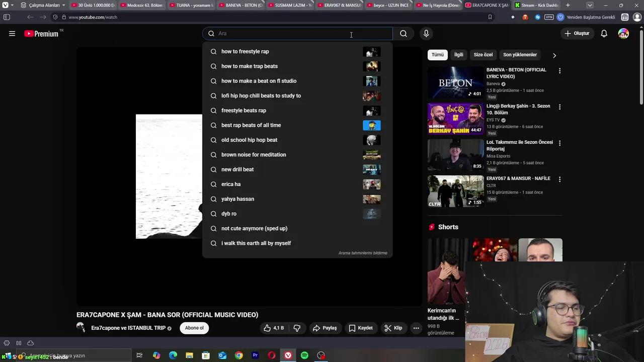Select suggestion 'lofi hip hop chill beats to study to'
Image resolution: width=644 pixels, height=362 pixels.
tap(297, 96)
